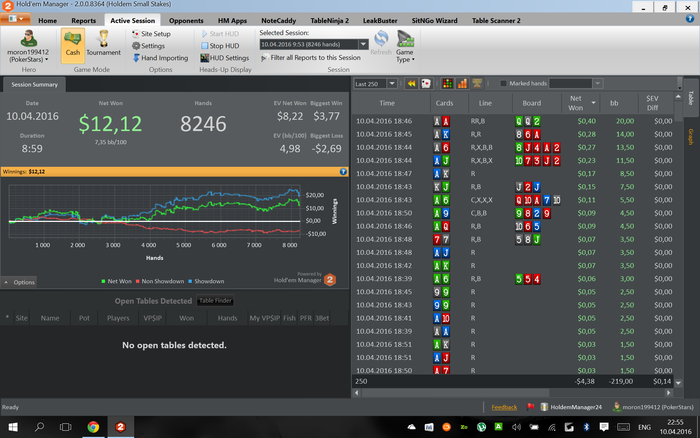
Task: Open Site Setup option
Action: click(x=151, y=33)
